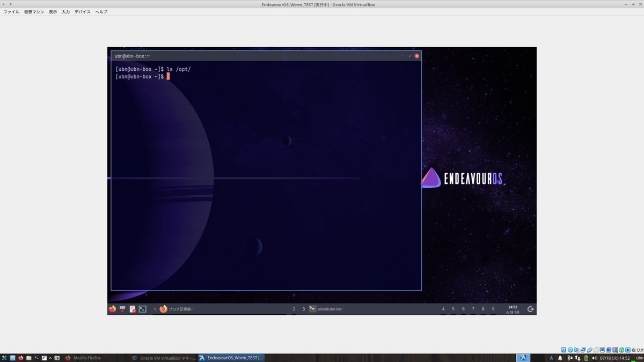Image resolution: width=644 pixels, height=362 pixels.
Task: Click the logout icon in the guest panel
Action: 531,309
